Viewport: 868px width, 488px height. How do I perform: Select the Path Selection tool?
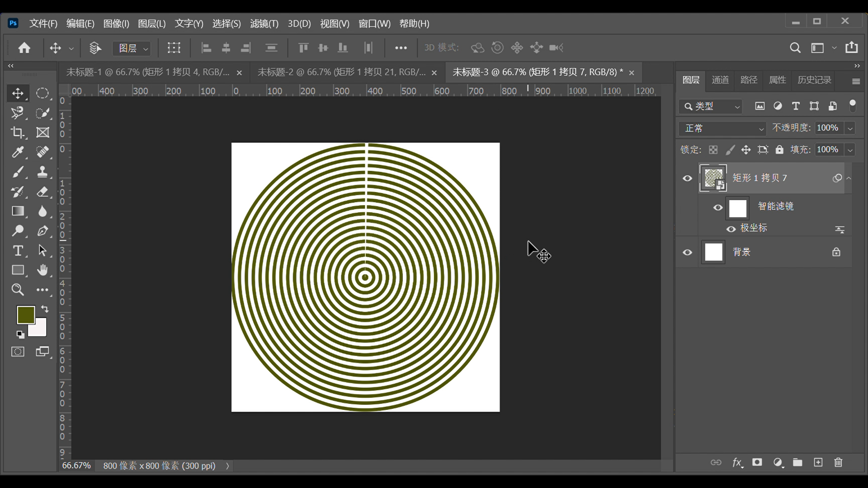[x=42, y=250]
